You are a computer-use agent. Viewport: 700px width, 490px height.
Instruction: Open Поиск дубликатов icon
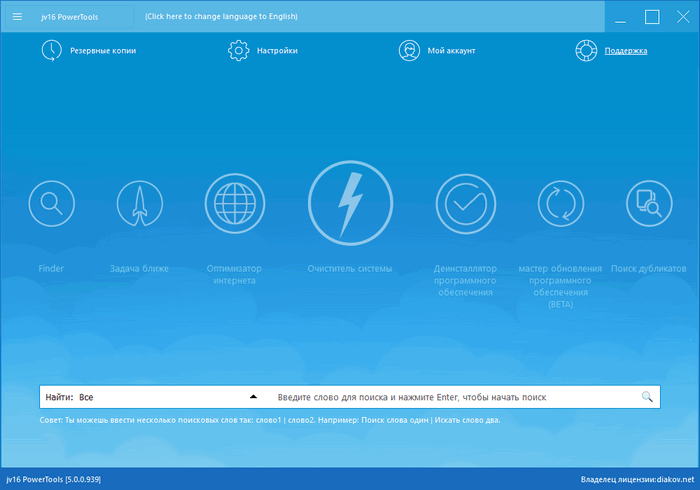[x=649, y=203]
